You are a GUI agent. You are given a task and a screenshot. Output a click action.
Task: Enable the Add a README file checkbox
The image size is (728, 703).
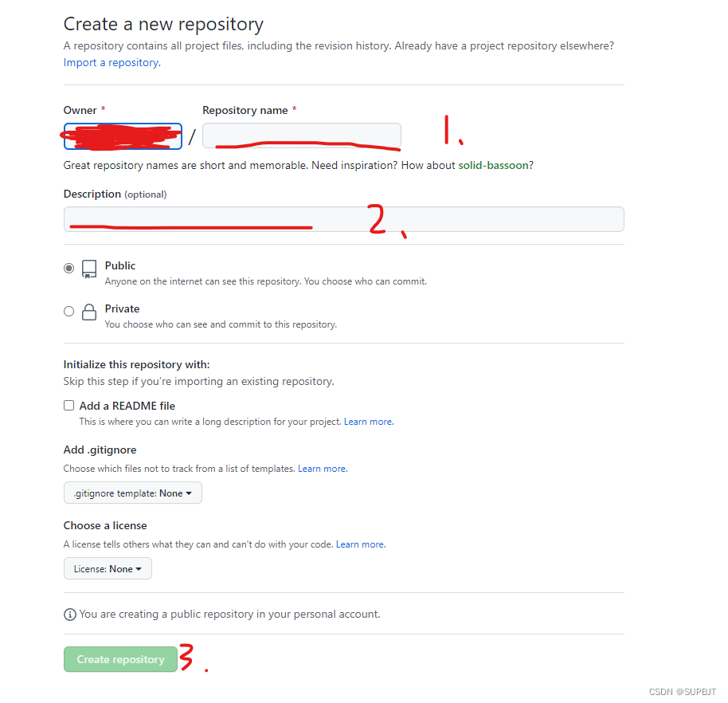pos(68,406)
